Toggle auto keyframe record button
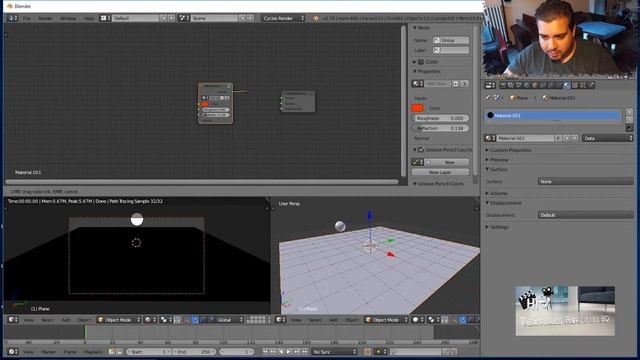 point(367,351)
